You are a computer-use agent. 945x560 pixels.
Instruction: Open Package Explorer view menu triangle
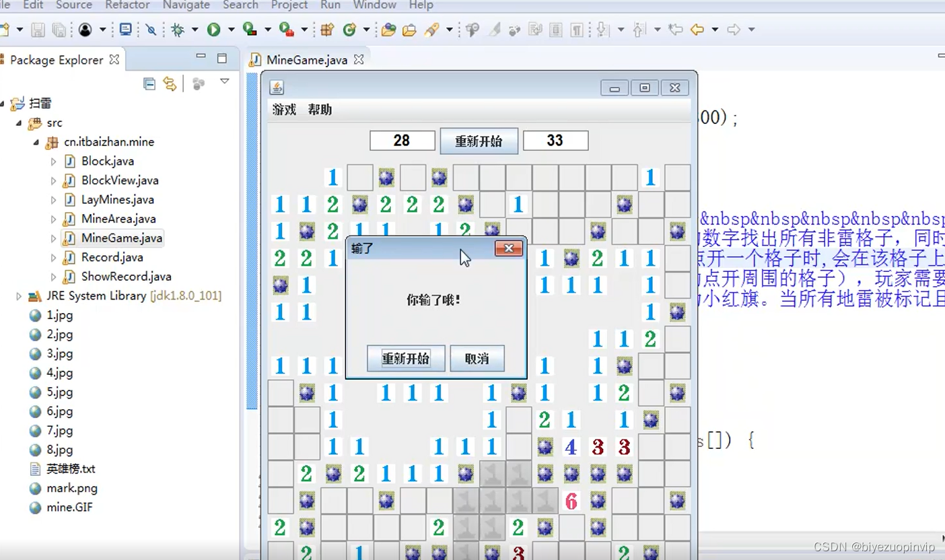(225, 81)
